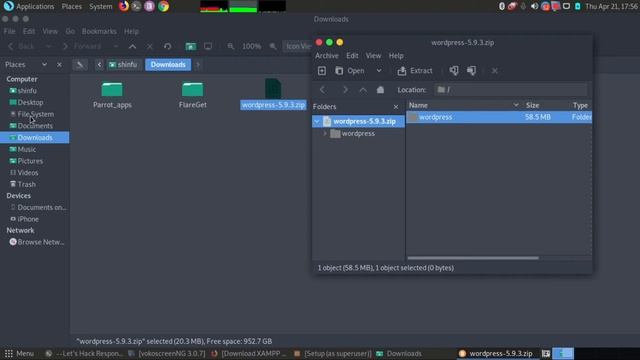Open the Parrot_apps folder
This screenshot has height=360, width=640.
click(x=112, y=95)
